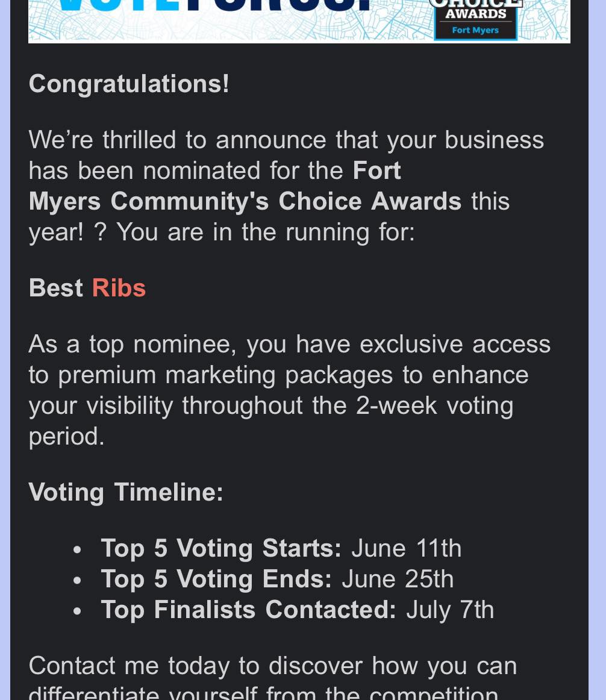Open the Vote For Us banner image
606x700 pixels.
point(299,22)
